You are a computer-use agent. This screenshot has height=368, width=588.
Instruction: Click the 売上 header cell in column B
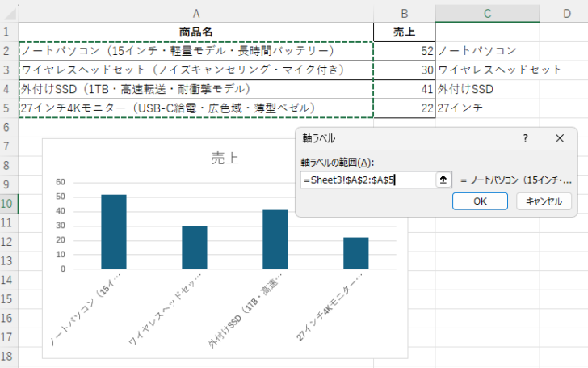(404, 32)
